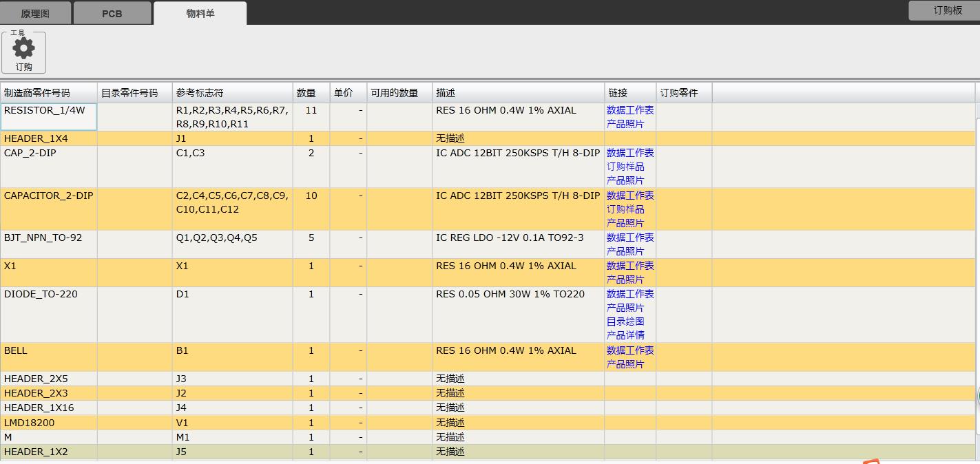Click quantity 11 for RESISTOR_1/4W
Screen dimensions: 980x464
(x=311, y=110)
